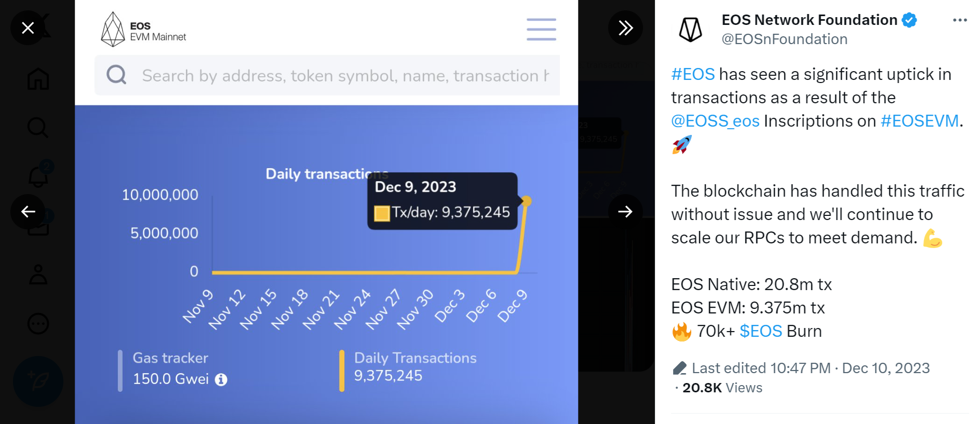Viewport: 980px width, 424px height.
Task: Open the $EOS cashtag link
Action: coord(761,331)
